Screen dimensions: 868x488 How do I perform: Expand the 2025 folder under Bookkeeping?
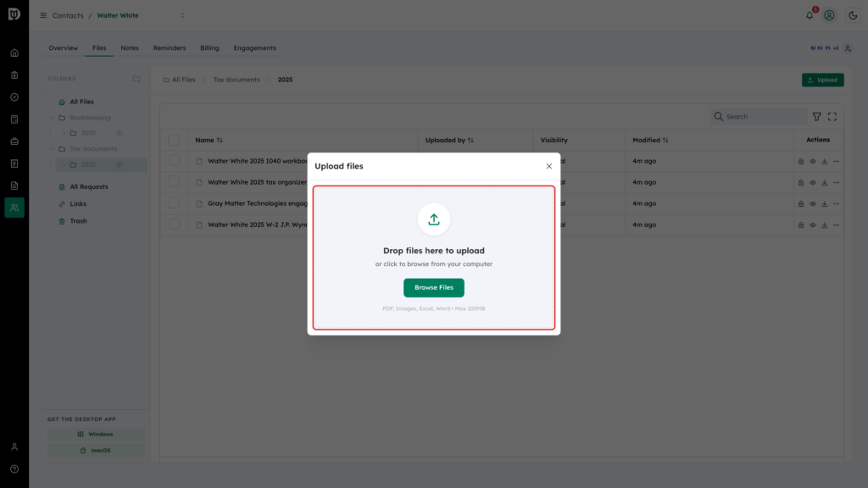click(64, 133)
